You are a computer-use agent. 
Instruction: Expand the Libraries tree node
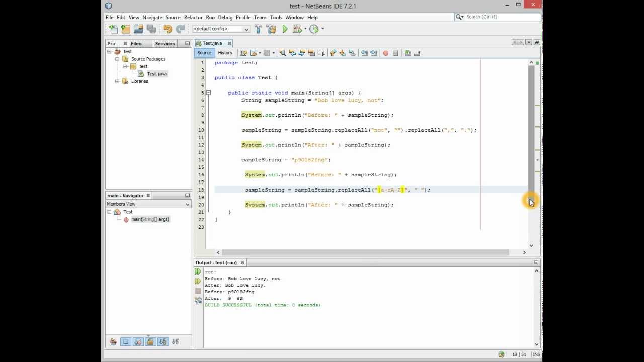(x=117, y=81)
